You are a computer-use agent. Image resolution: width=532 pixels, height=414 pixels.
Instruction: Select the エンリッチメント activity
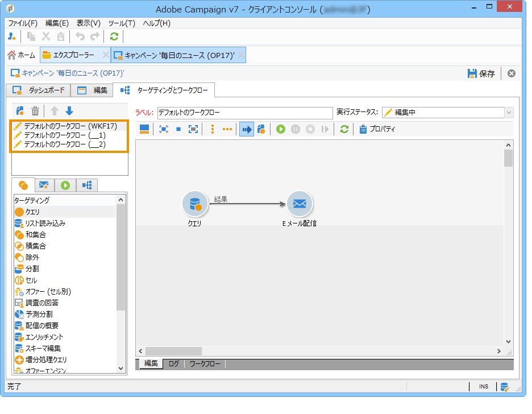pos(65,337)
